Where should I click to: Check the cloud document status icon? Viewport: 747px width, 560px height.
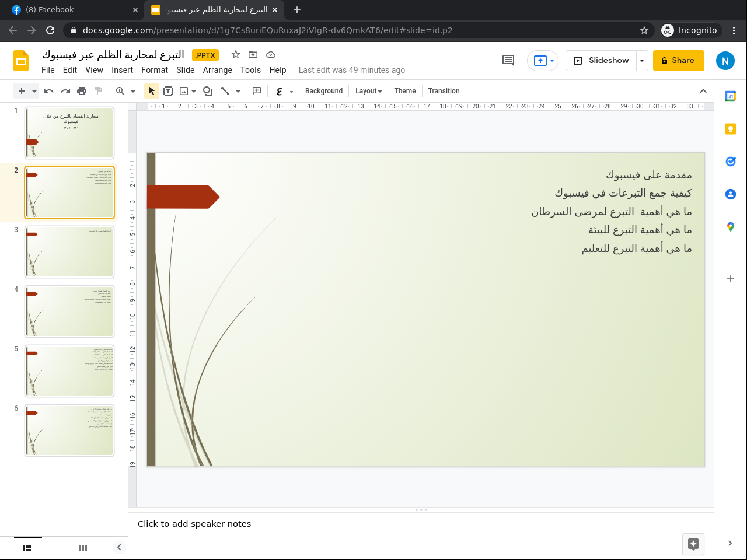click(x=271, y=54)
